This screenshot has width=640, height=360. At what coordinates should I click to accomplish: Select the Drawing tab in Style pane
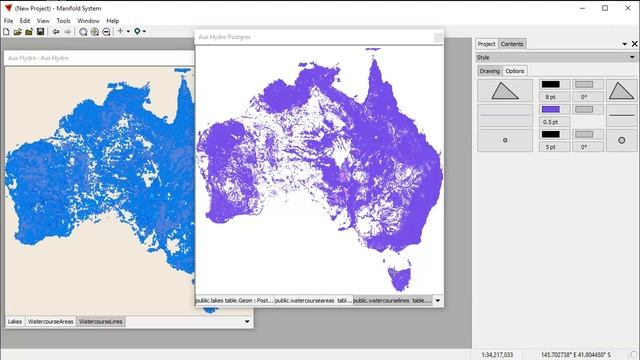[489, 71]
